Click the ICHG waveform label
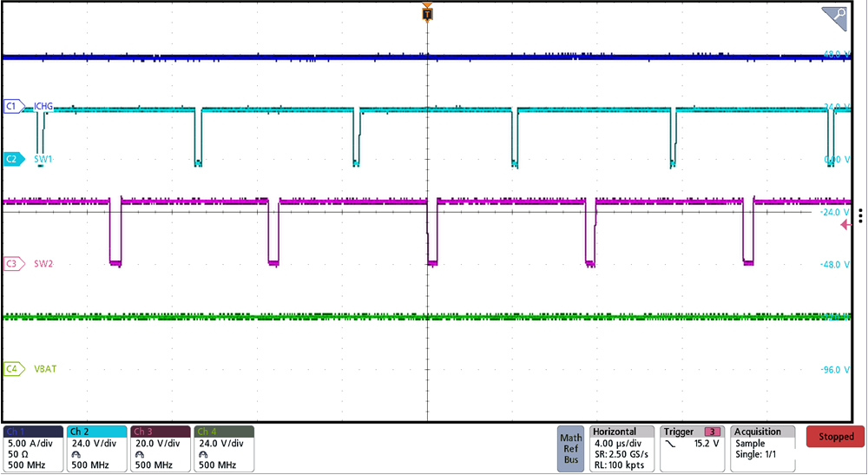Viewport: 868px width, 475px height. coord(43,106)
